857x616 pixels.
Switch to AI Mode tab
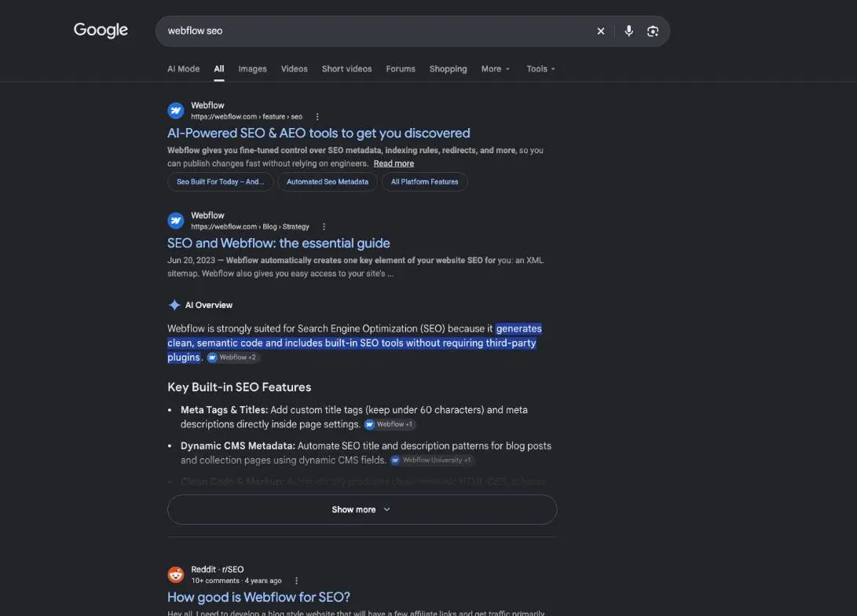click(x=184, y=69)
